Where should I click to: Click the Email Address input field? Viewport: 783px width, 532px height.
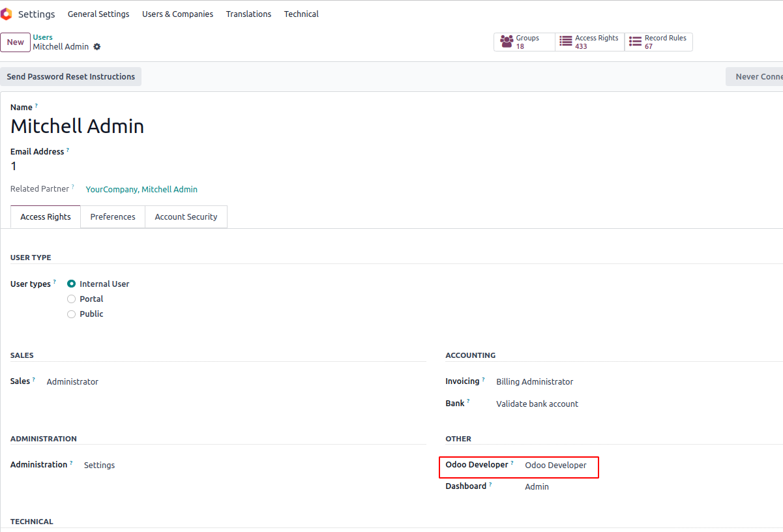click(x=196, y=166)
